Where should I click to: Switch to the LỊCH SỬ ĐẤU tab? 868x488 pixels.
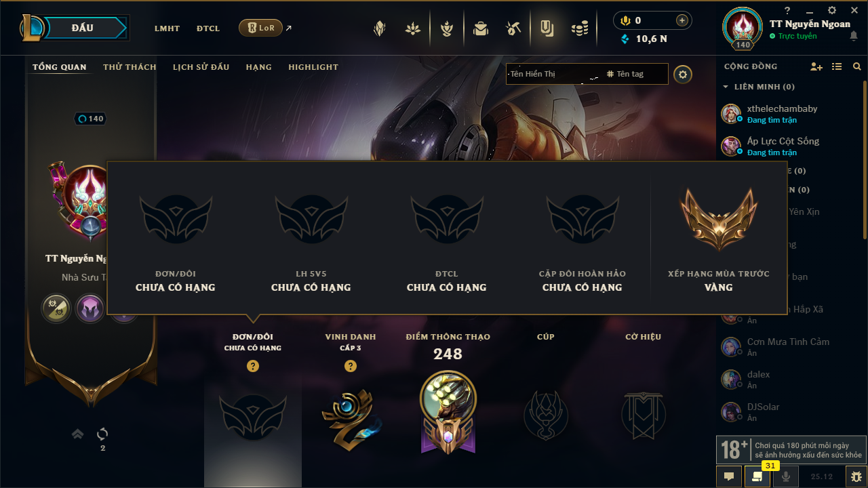(x=201, y=67)
